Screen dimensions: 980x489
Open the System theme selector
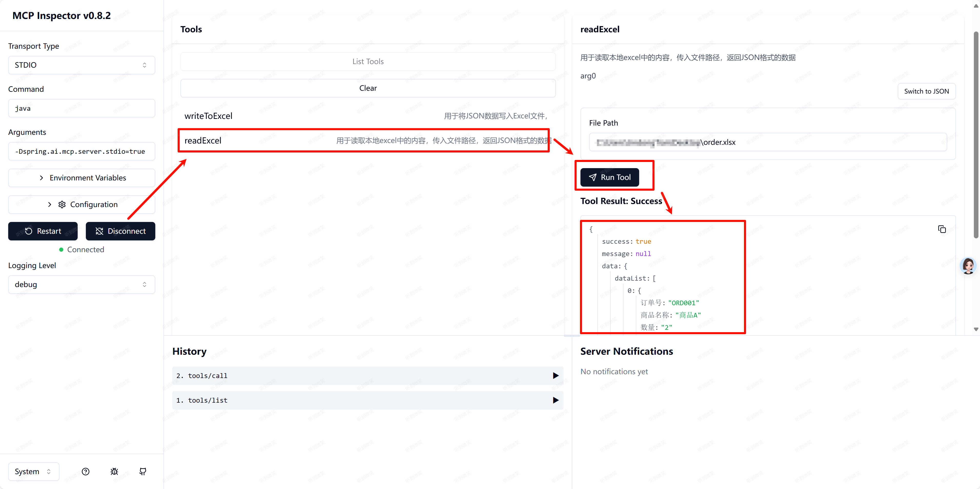point(33,472)
